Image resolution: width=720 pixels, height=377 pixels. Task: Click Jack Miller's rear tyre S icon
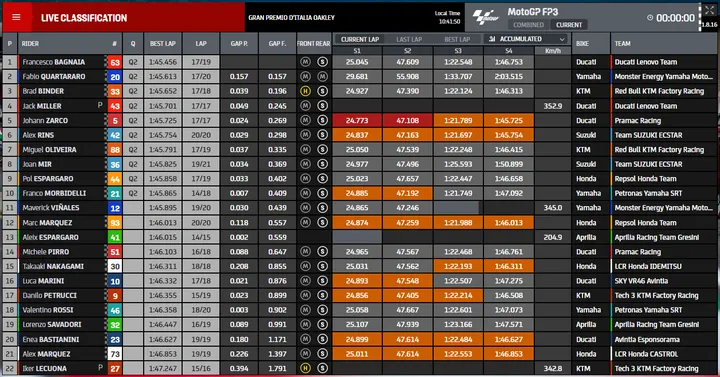[x=322, y=106]
